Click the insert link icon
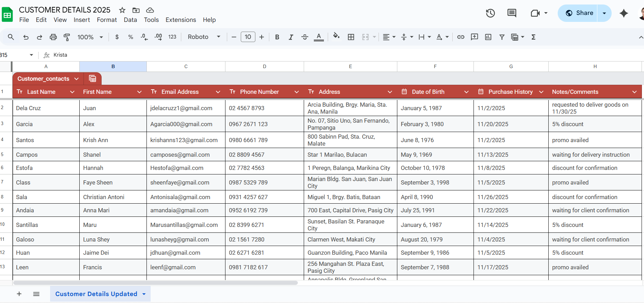 461,37
